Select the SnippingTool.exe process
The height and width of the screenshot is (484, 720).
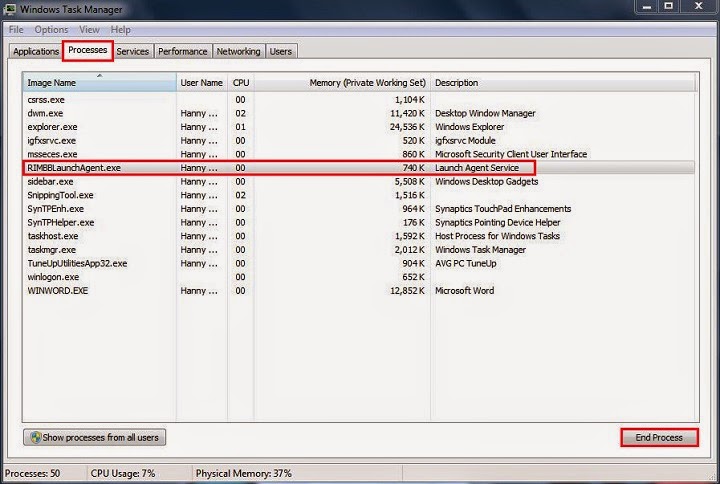tap(358, 195)
